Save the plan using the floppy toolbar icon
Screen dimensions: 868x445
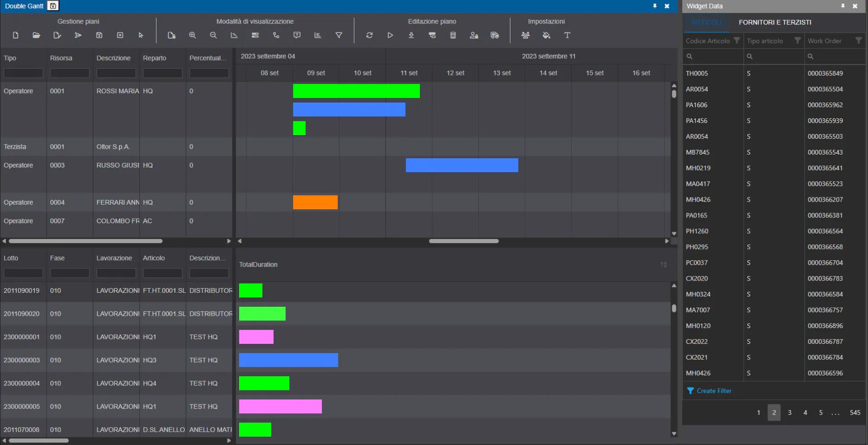pyautogui.click(x=99, y=35)
